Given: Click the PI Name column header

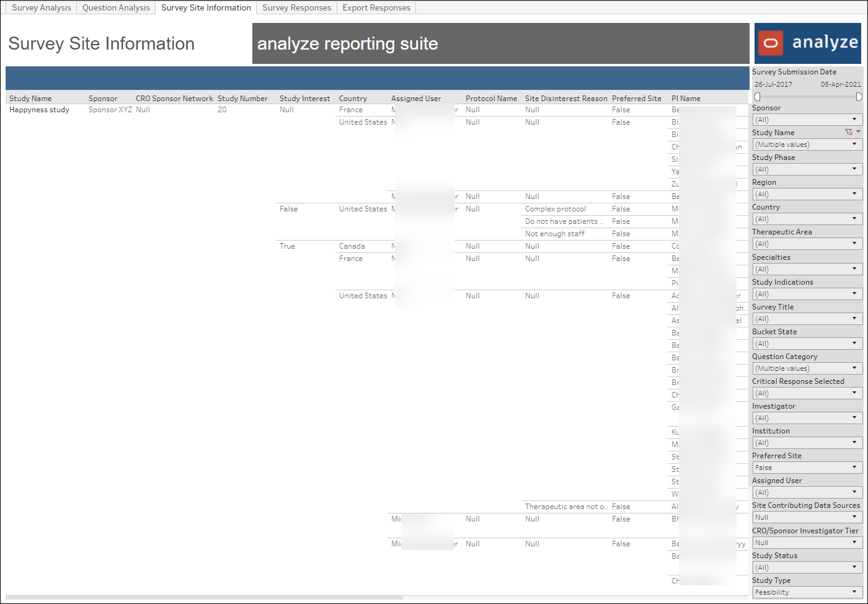Looking at the screenshot, I should coord(686,99).
